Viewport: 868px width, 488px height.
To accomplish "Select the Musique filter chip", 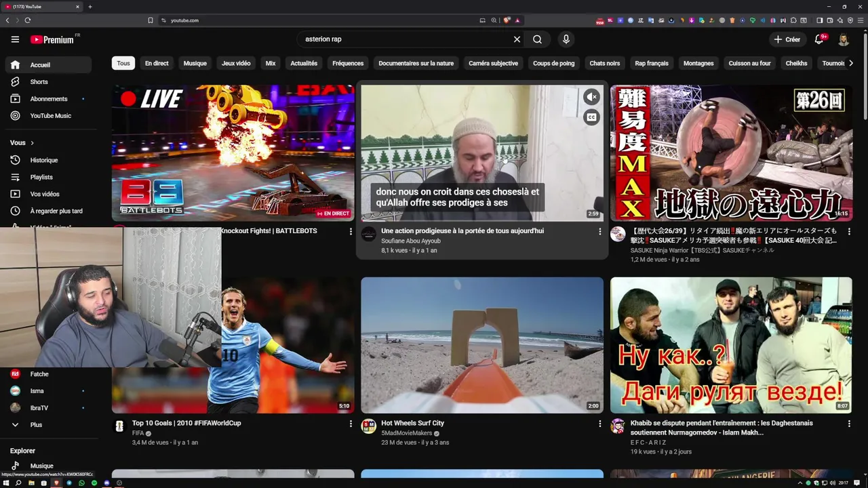I will (x=195, y=63).
